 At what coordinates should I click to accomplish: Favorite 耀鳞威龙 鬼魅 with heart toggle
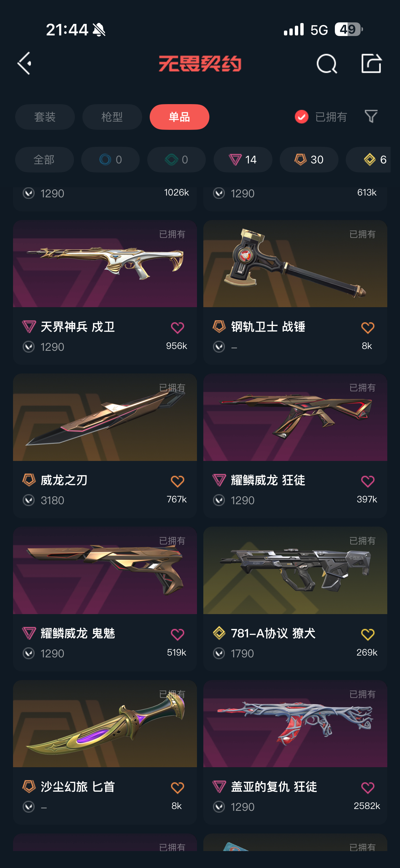point(177,634)
